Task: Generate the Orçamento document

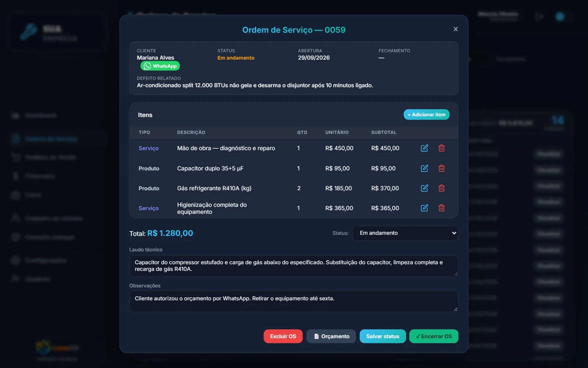Action: [331, 336]
